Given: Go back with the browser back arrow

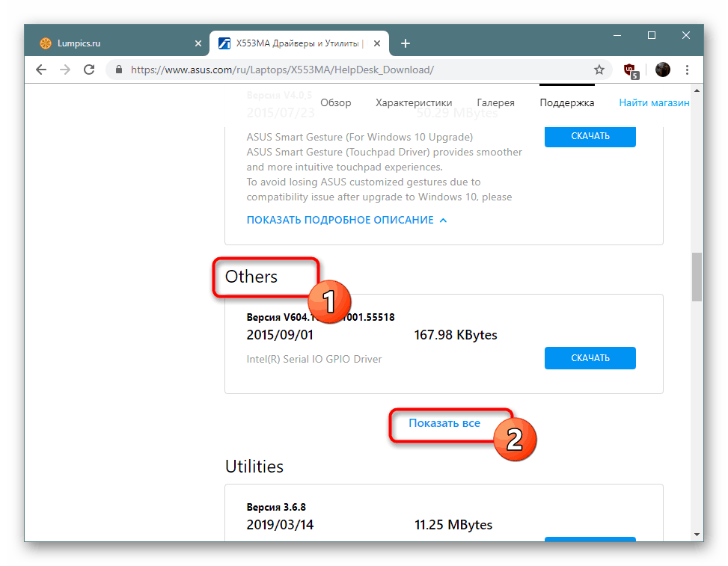Looking at the screenshot, I should click(x=41, y=70).
